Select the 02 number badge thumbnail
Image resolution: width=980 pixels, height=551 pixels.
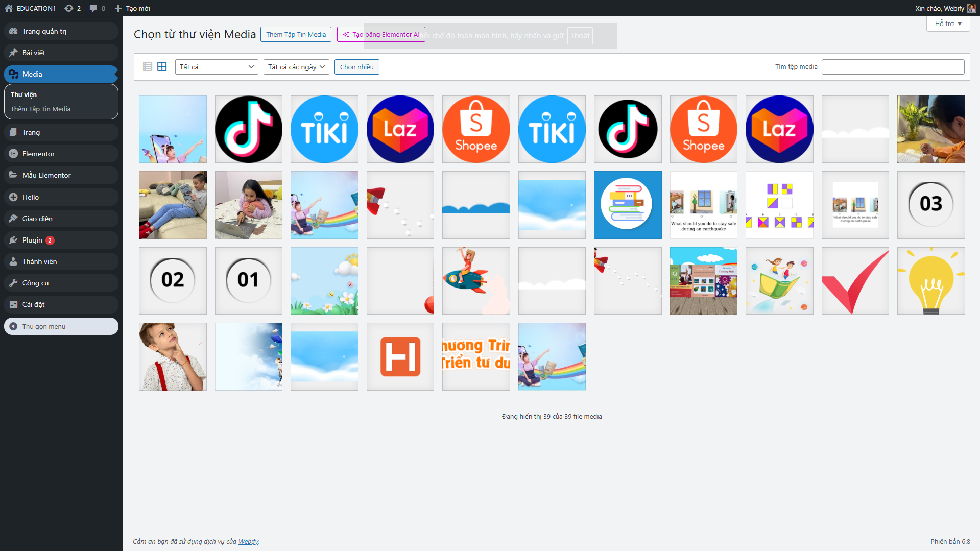[173, 281]
